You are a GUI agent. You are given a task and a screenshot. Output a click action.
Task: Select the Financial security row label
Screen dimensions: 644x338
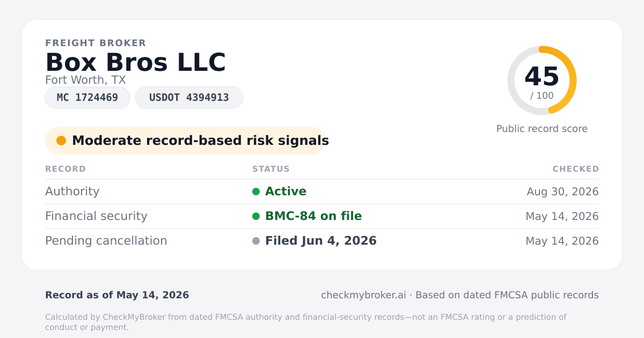click(x=96, y=216)
